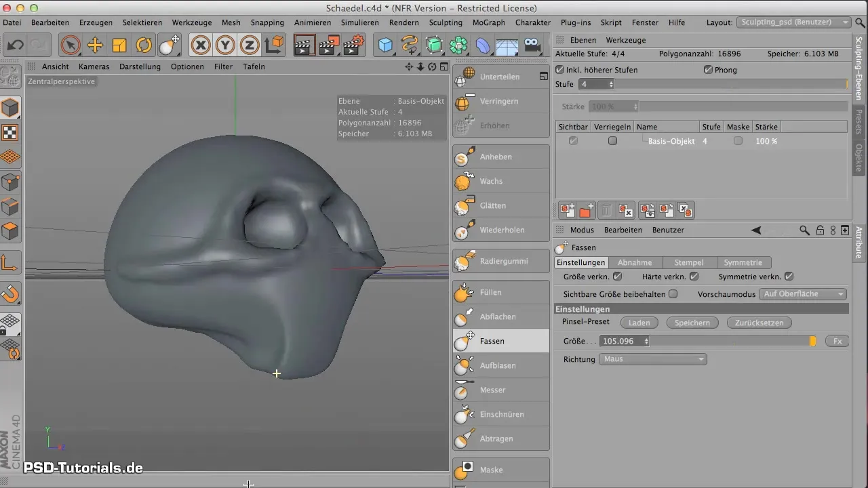Render the active view clapperboard icon
868x488 pixels.
tap(304, 45)
